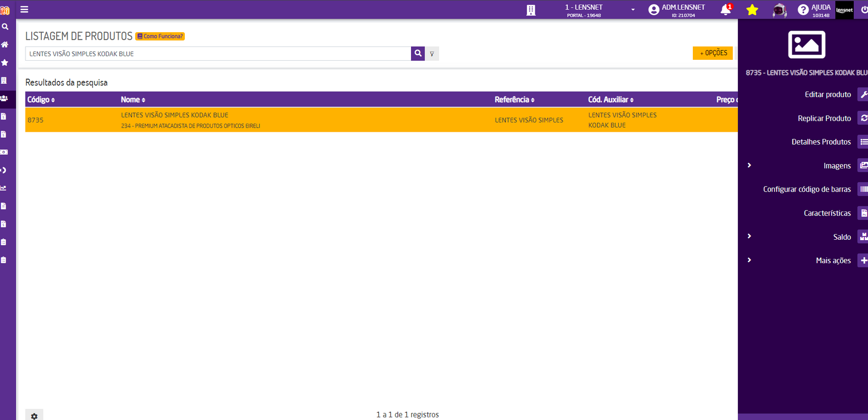Open the robot assistant avatar
The image size is (868, 420).
point(779,10)
